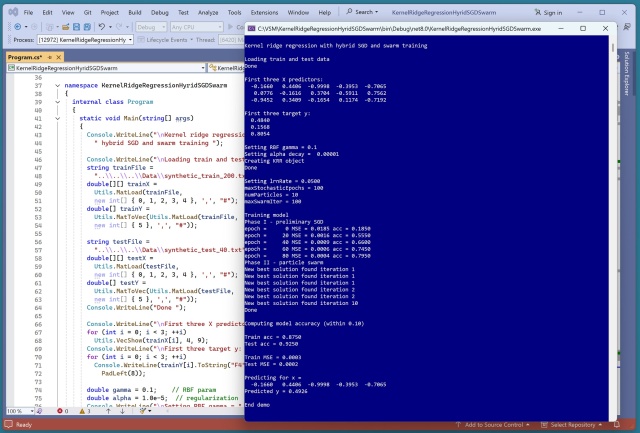Open the Build menu
Viewport: 640px width, 433px height.
tap(135, 12)
